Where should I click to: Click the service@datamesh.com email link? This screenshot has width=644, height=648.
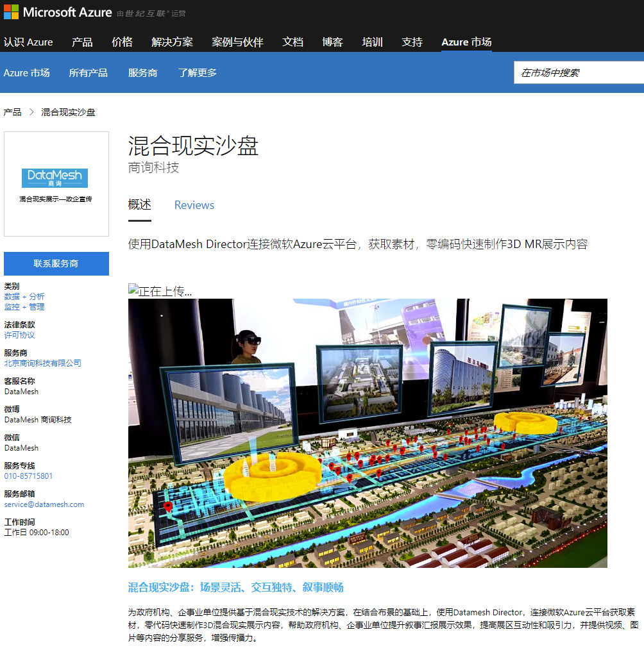44,504
